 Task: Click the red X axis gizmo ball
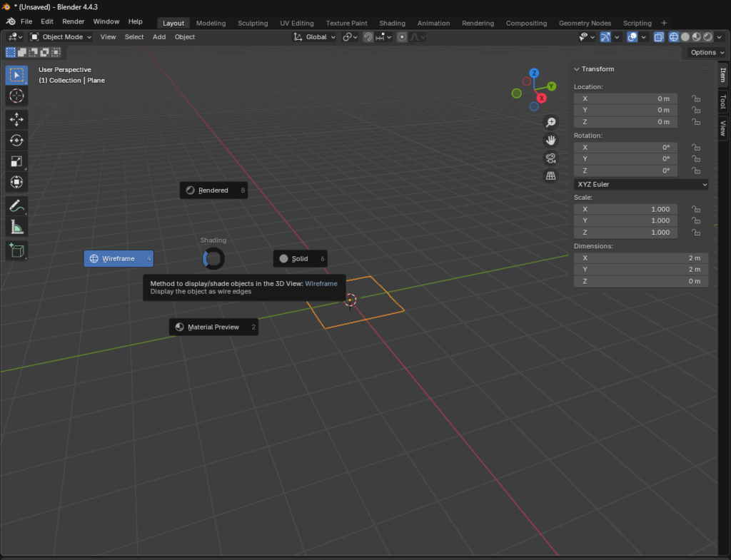coord(541,98)
